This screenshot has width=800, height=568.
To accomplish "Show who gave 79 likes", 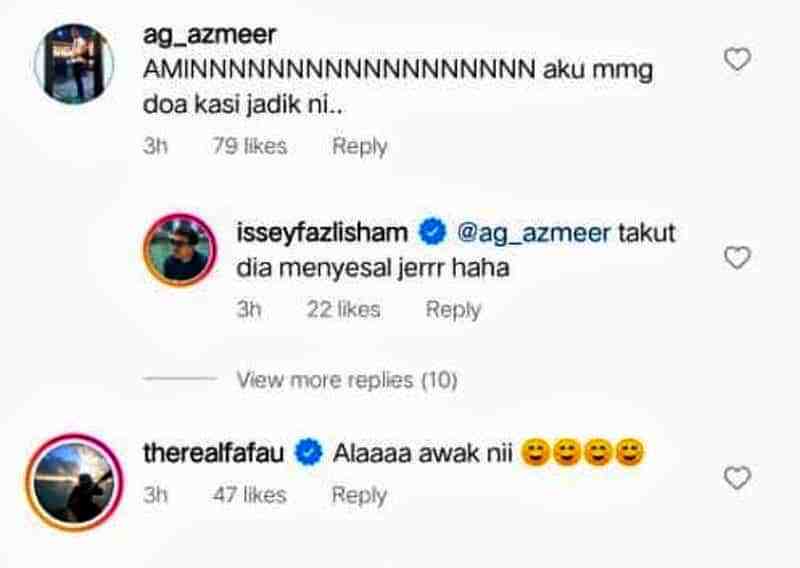I will tap(249, 146).
